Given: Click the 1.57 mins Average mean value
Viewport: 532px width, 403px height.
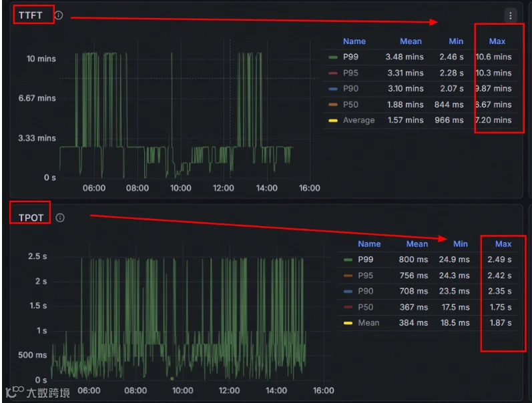Looking at the screenshot, I should tap(405, 120).
